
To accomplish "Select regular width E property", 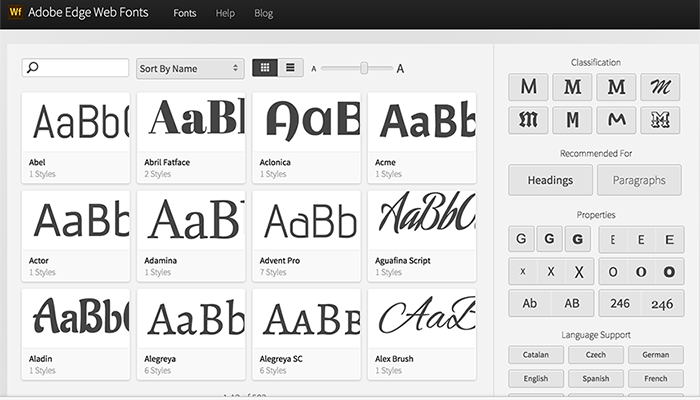I will point(641,240).
